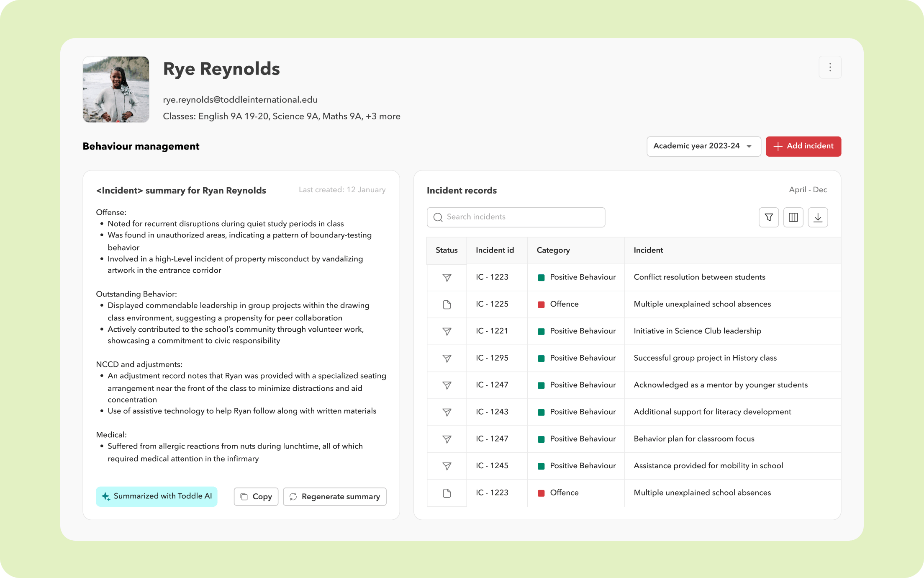Image resolution: width=924 pixels, height=578 pixels.
Task: Click status icon of Behavior plan row
Action: point(447,439)
